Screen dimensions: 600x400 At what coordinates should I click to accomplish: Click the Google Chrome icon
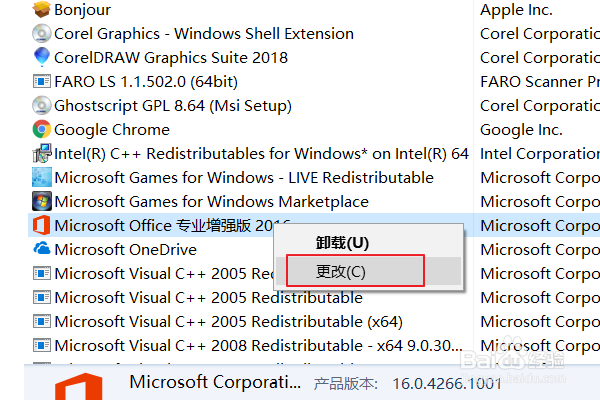41,129
